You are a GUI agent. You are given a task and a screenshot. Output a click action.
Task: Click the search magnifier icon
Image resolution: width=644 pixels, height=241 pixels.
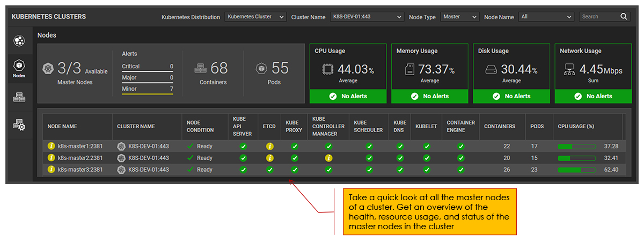coord(624,17)
